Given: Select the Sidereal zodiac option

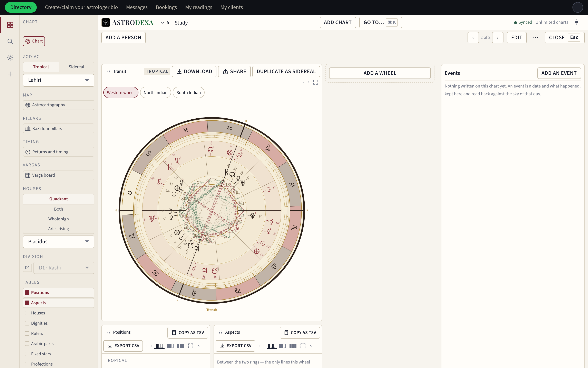Looking at the screenshot, I should (76, 67).
